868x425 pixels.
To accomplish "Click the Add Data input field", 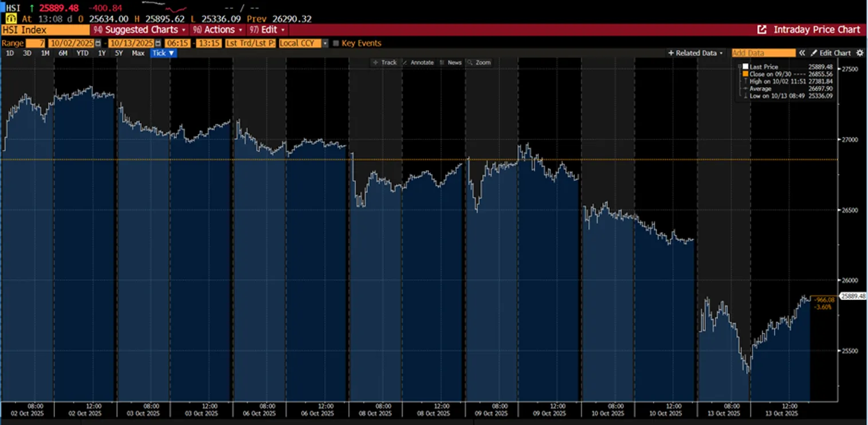I will tap(763, 53).
